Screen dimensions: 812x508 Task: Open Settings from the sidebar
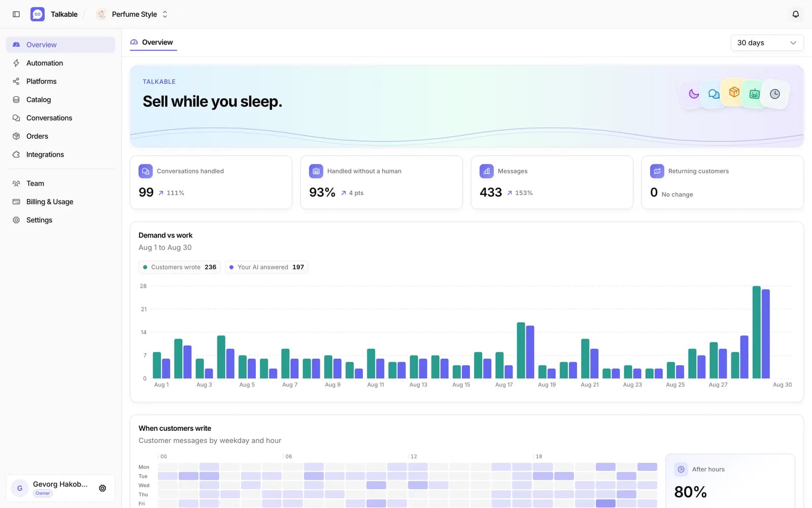click(x=61, y=220)
